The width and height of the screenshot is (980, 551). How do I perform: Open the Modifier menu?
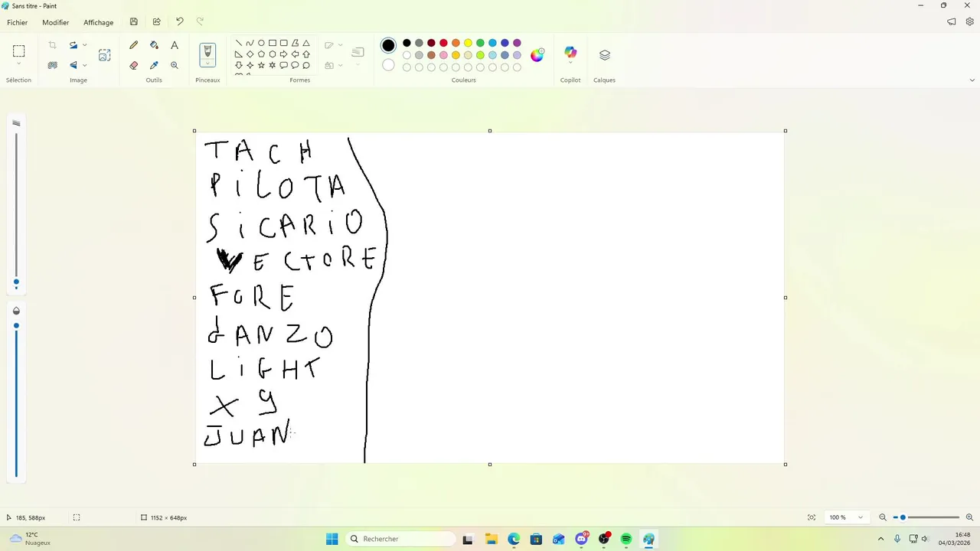pyautogui.click(x=56, y=22)
